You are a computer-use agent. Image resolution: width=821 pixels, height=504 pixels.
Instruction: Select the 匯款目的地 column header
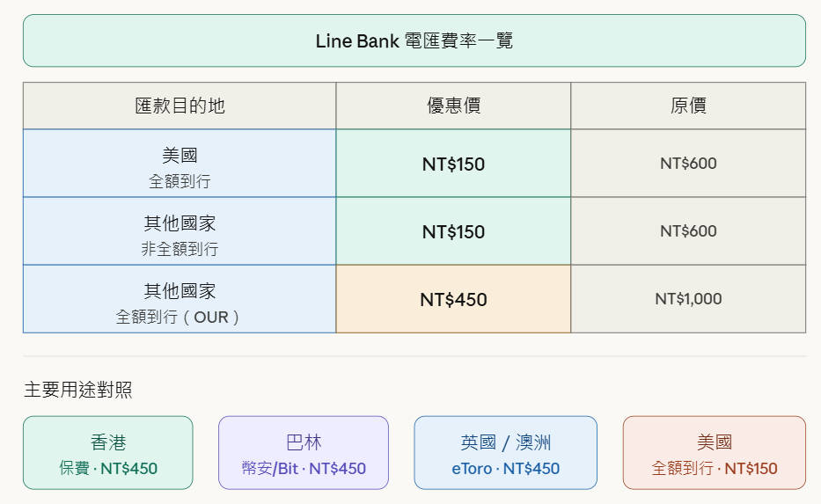(180, 106)
